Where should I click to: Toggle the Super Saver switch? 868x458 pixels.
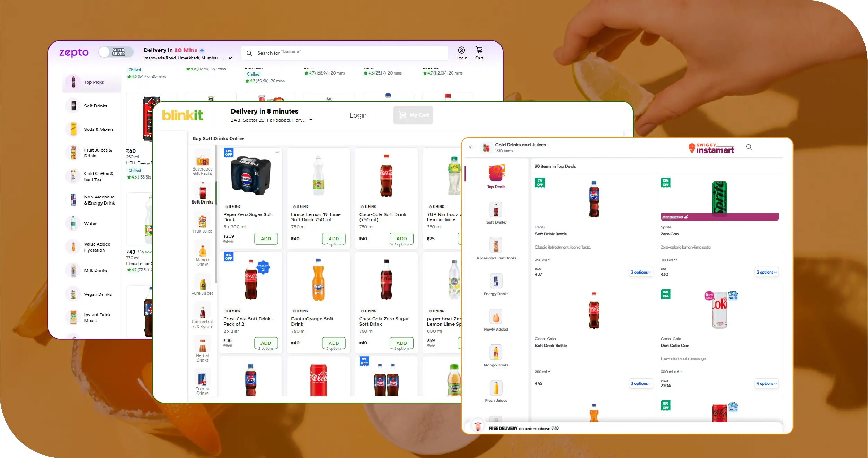coord(116,52)
